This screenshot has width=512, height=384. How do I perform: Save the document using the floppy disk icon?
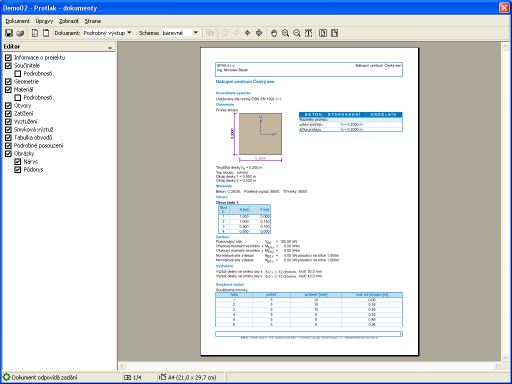point(9,33)
